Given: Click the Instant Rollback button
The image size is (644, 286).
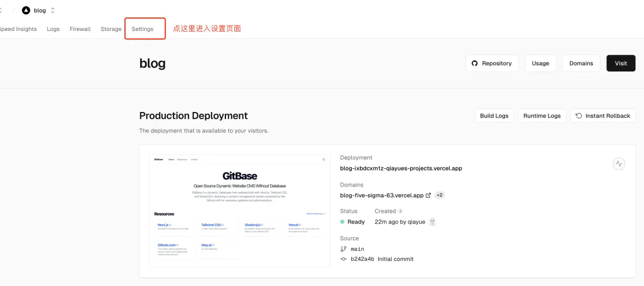Looking at the screenshot, I should [x=603, y=116].
